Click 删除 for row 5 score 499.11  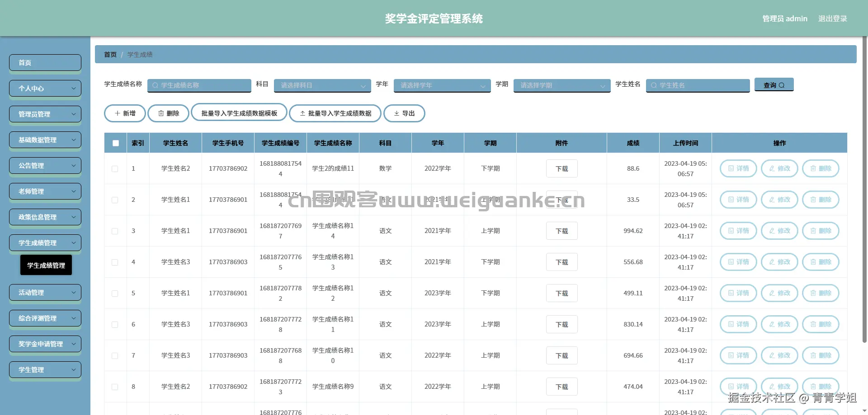click(821, 293)
